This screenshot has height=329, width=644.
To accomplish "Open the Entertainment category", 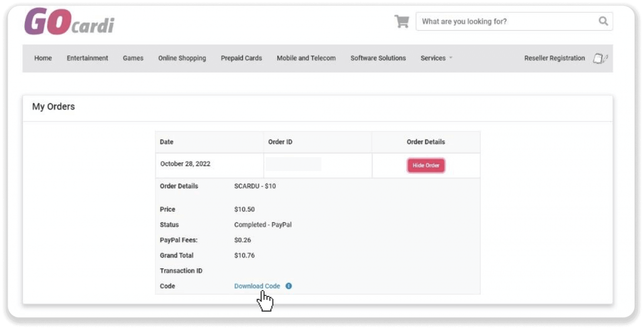I will [x=87, y=58].
